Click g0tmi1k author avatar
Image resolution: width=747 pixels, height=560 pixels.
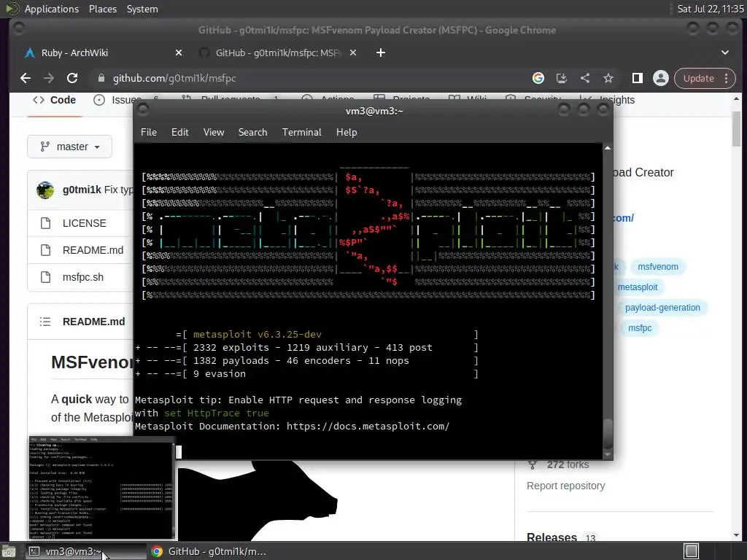point(45,190)
